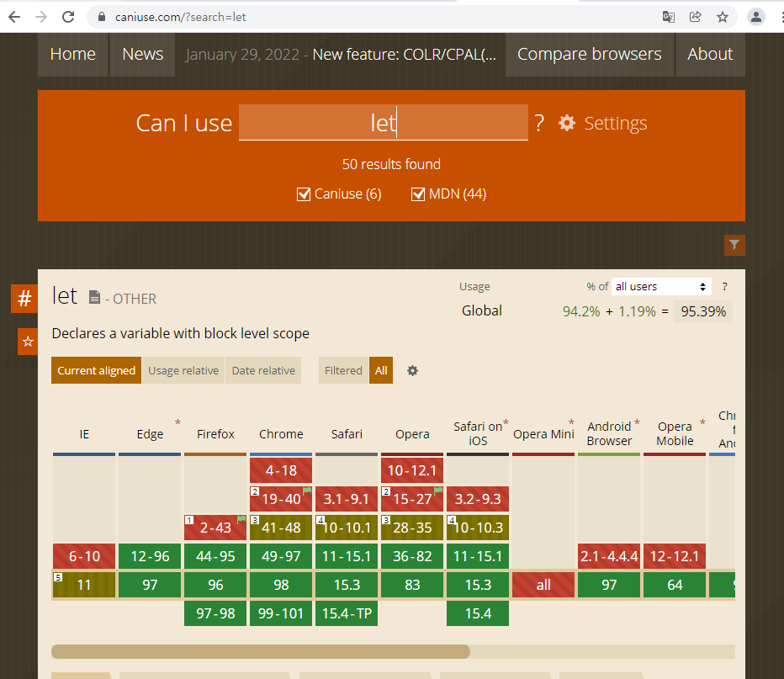
Task: Click the question mark next to all users
Action: point(724,287)
